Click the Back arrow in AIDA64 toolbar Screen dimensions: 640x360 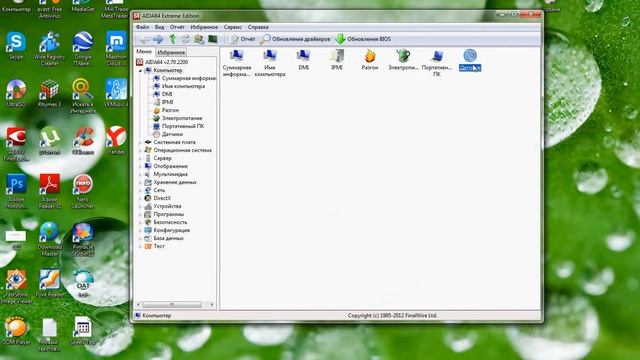pos(144,39)
